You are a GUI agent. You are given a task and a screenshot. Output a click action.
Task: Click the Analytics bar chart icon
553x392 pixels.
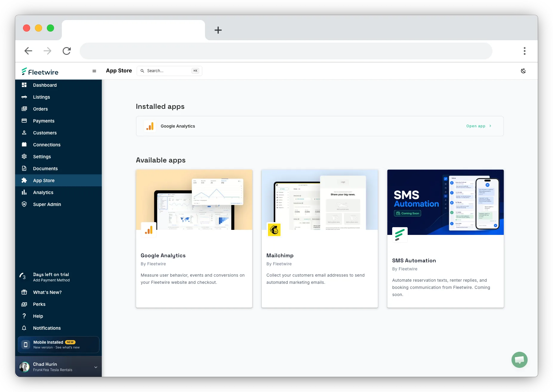pos(24,192)
